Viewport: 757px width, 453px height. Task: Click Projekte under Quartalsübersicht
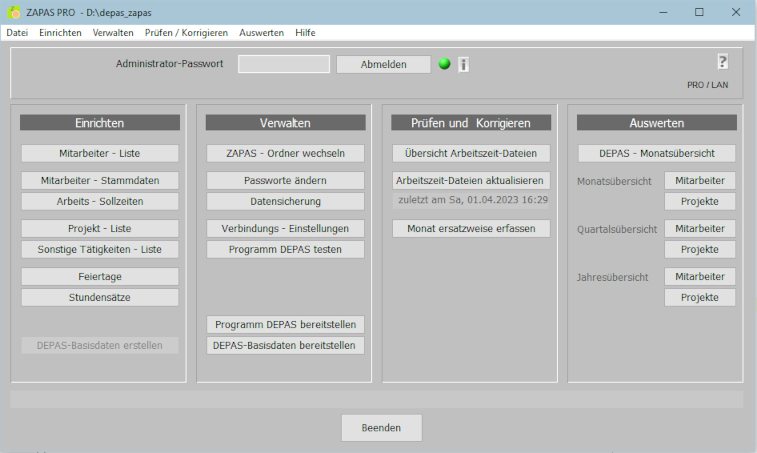(x=700, y=250)
